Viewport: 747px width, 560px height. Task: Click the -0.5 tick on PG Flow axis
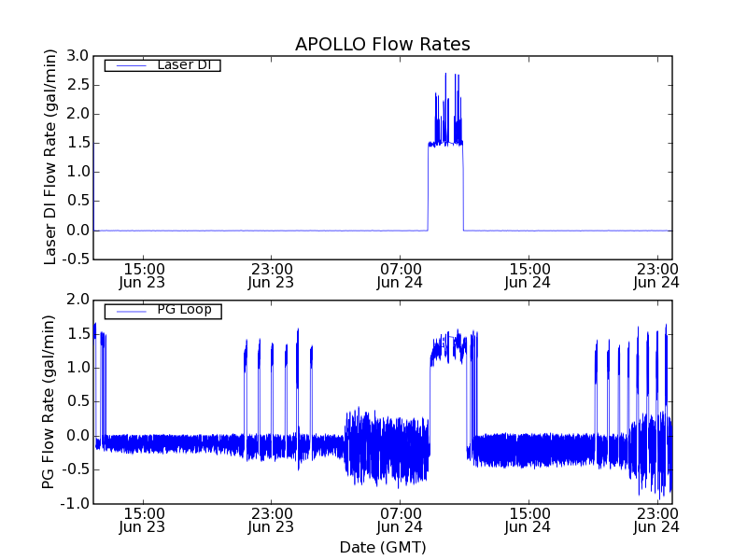[75, 469]
